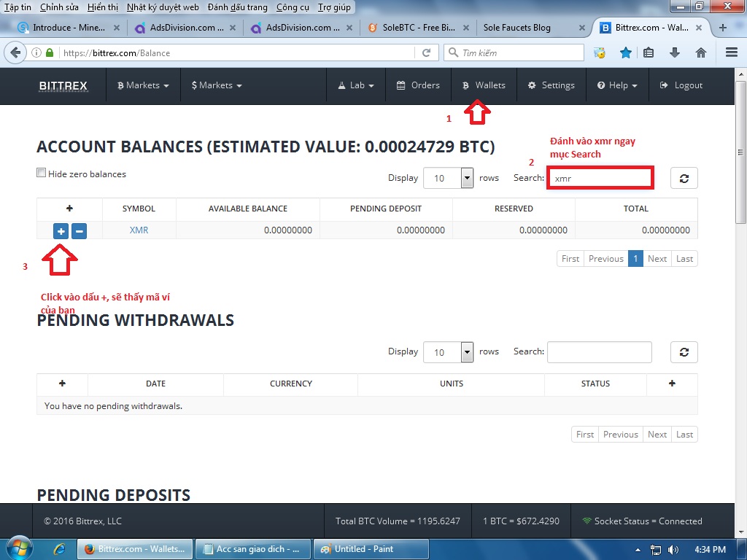Open the Wallets page
Viewport: 747px width, 560px height.
coord(484,85)
